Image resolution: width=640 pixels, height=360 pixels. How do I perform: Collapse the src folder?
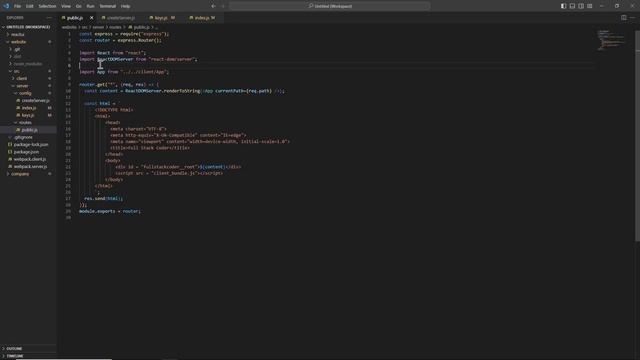point(29,71)
